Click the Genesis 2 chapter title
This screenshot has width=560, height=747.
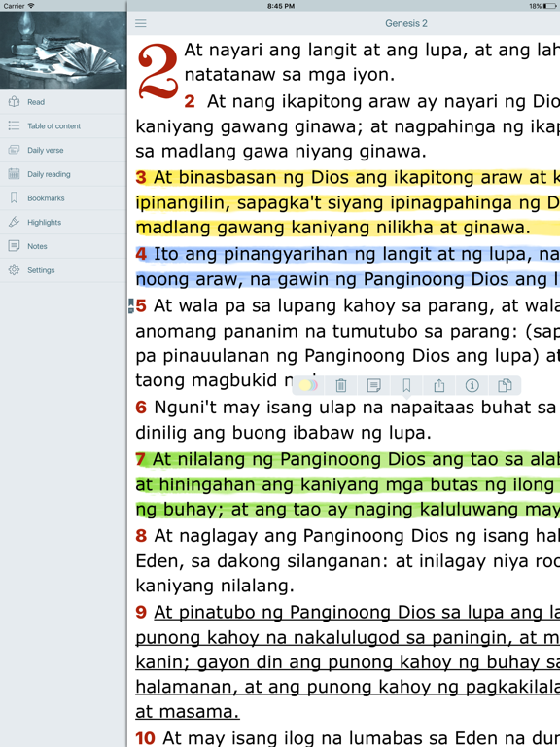coord(406,23)
